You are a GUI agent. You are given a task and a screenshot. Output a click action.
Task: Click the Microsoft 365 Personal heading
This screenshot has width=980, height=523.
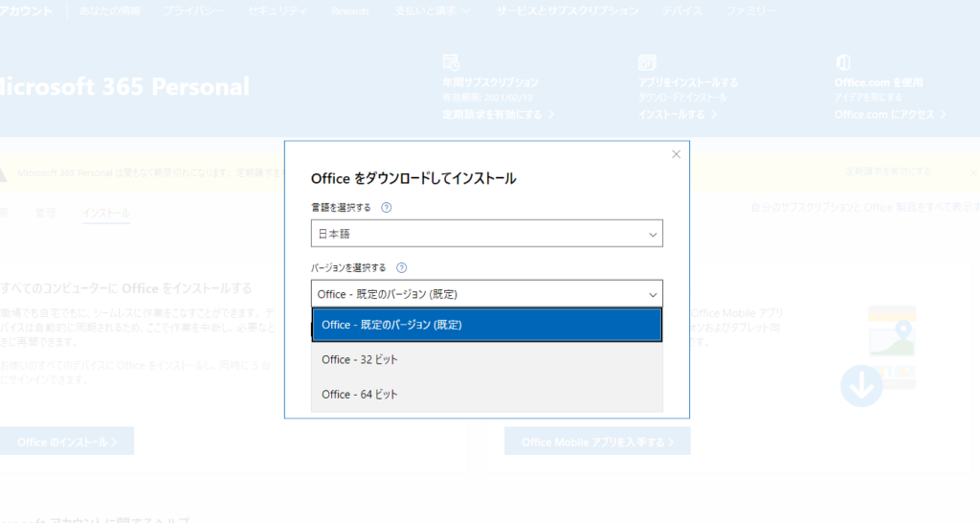pyautogui.click(x=124, y=86)
